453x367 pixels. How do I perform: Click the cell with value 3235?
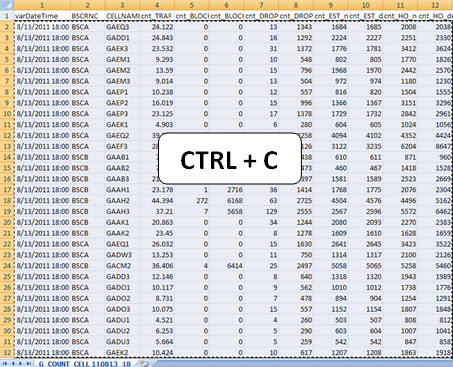(x=366, y=146)
